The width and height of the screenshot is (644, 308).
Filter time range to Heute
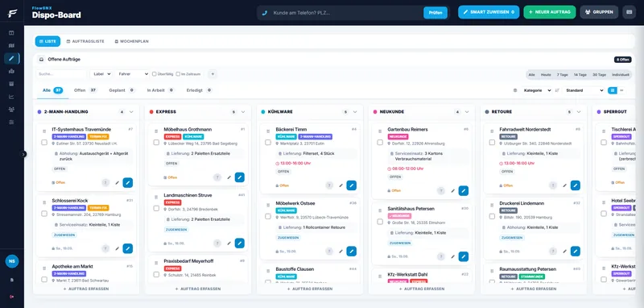coord(546,75)
